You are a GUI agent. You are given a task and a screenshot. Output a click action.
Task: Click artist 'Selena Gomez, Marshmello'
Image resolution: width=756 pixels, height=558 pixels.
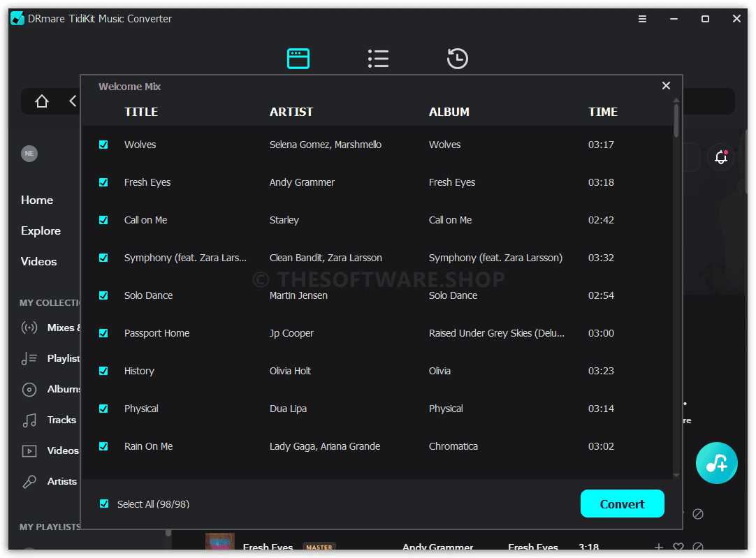click(326, 145)
